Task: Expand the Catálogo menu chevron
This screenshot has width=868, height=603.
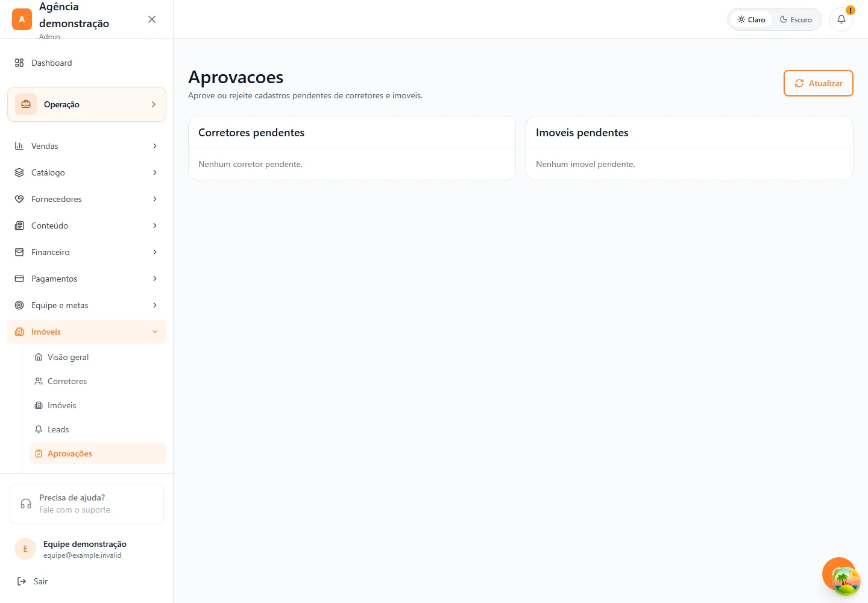Action: (x=155, y=172)
